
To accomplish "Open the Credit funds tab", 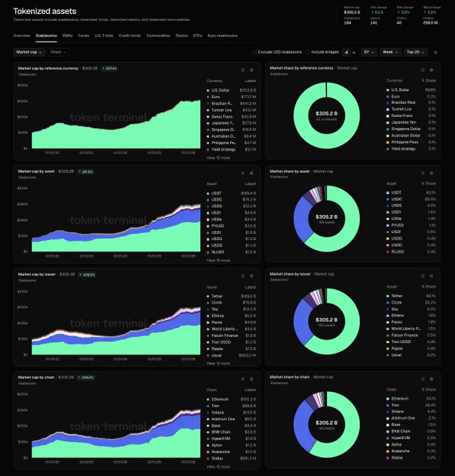I will (x=129, y=36).
